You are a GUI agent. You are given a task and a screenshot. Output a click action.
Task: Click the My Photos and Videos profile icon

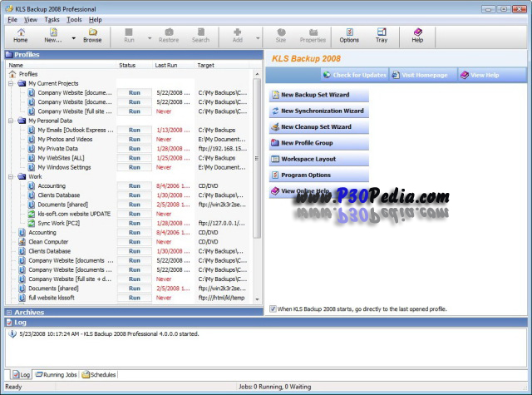tap(32, 139)
